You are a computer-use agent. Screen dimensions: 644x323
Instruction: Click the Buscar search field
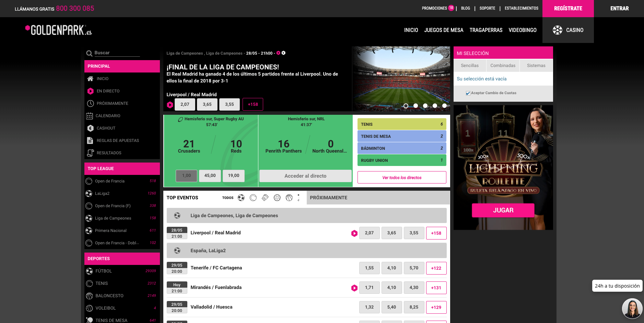117,53
